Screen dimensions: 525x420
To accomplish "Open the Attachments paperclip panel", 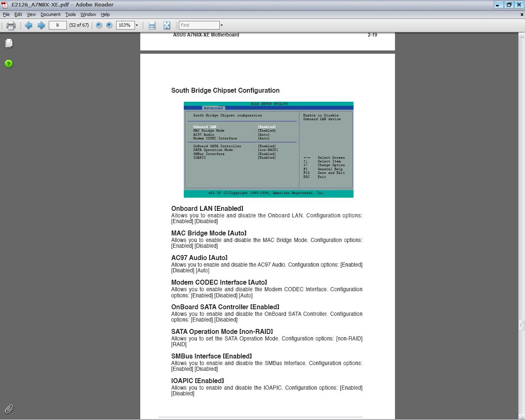I will 9,409.
